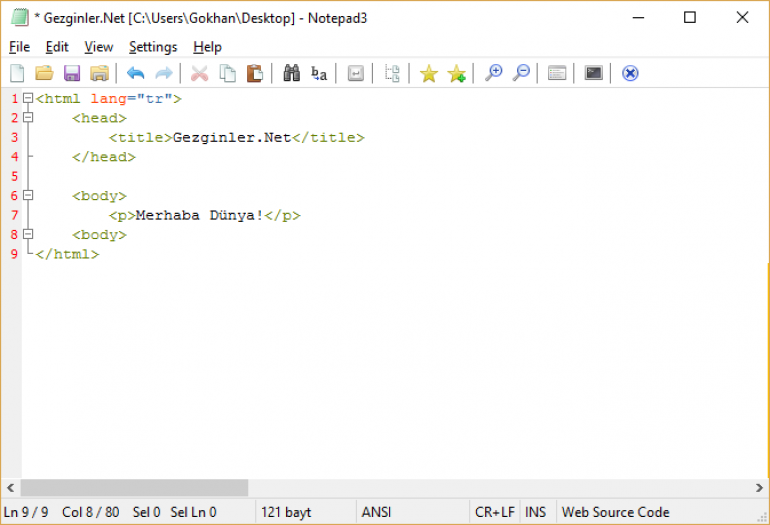The height and width of the screenshot is (525, 770).
Task: Open Find with binoculars icon
Action: 292,73
